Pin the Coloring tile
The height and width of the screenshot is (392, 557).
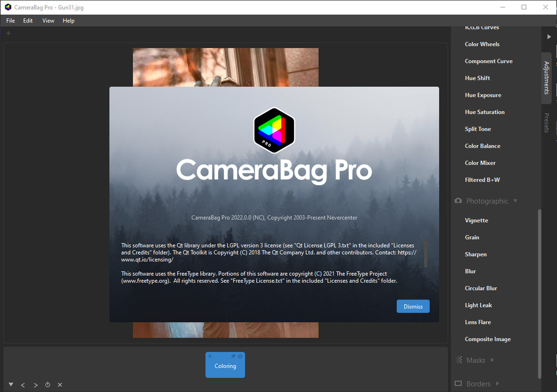(x=233, y=356)
